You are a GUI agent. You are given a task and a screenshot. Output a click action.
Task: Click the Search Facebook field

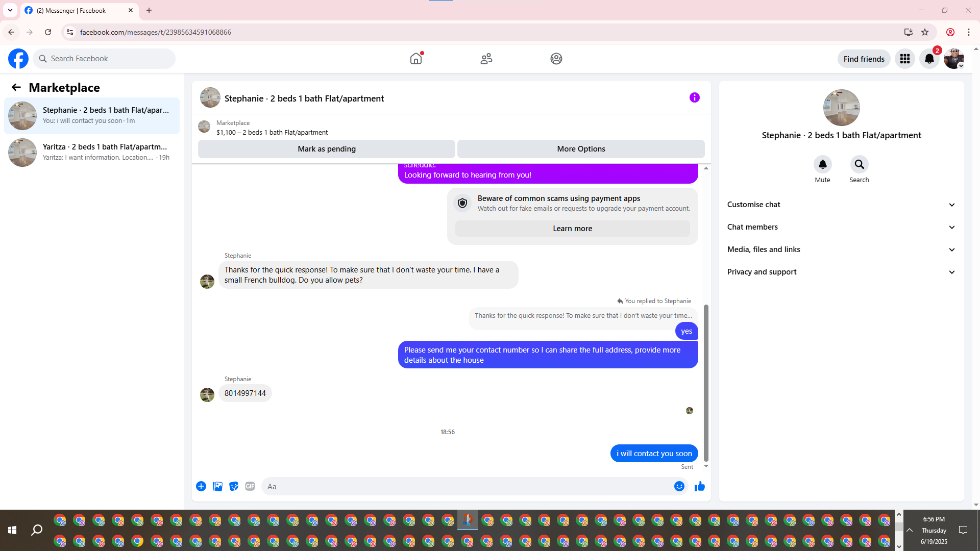(x=104, y=59)
